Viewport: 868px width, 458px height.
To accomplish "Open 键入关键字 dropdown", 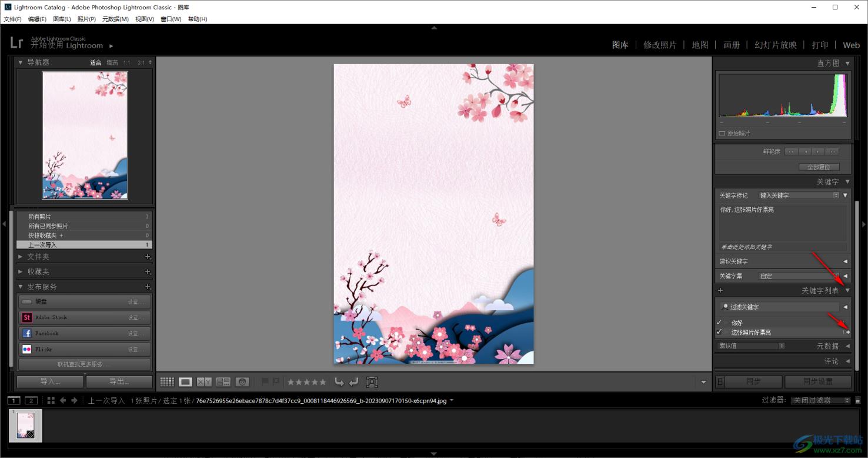I will click(799, 195).
